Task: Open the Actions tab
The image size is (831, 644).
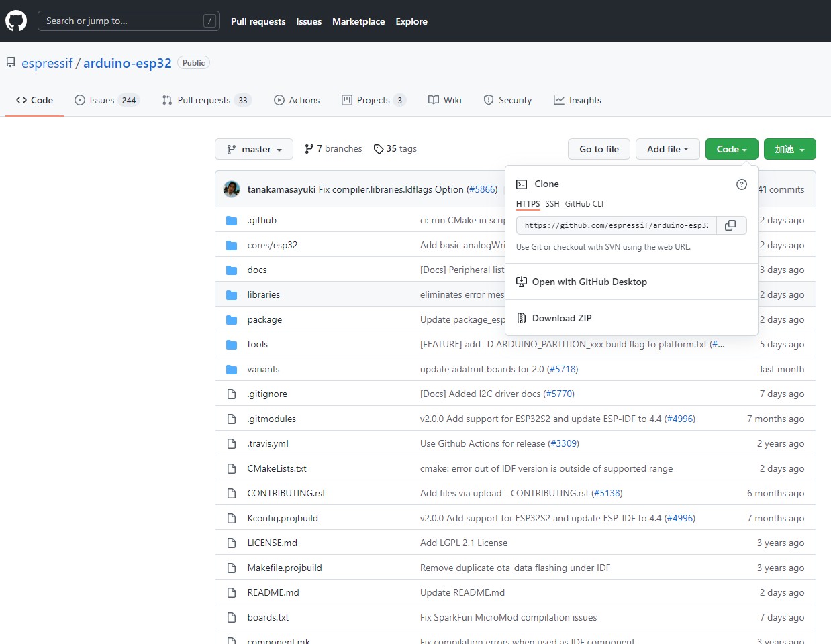Action: click(297, 100)
